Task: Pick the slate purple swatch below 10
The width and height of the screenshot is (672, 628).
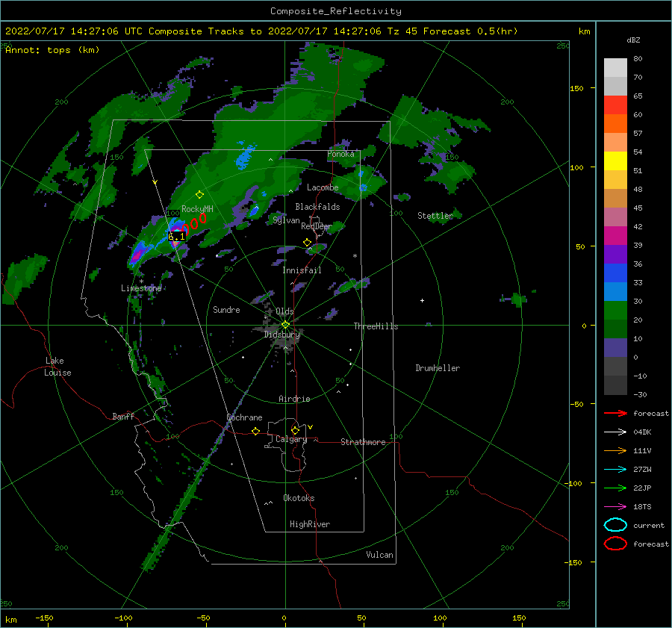Action: pos(615,348)
